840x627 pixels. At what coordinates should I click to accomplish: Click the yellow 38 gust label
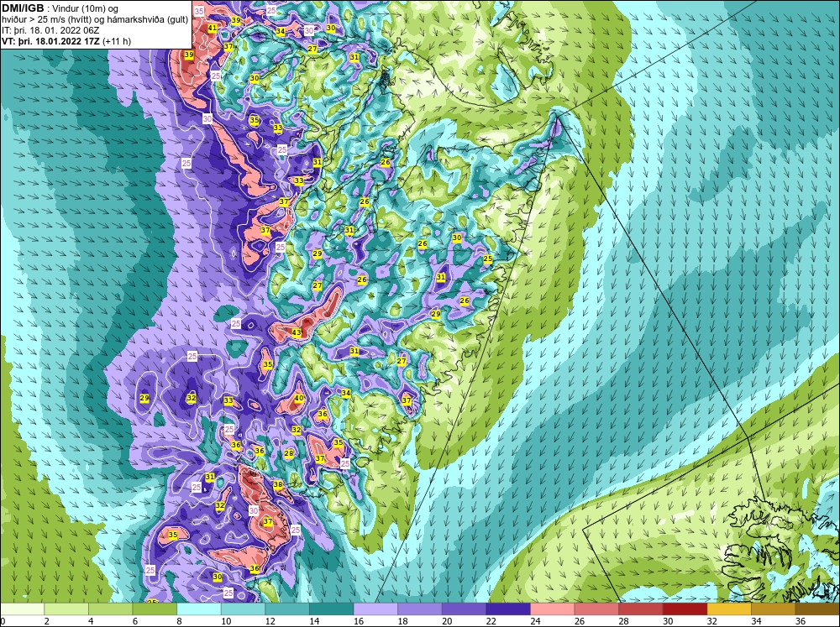click(277, 485)
